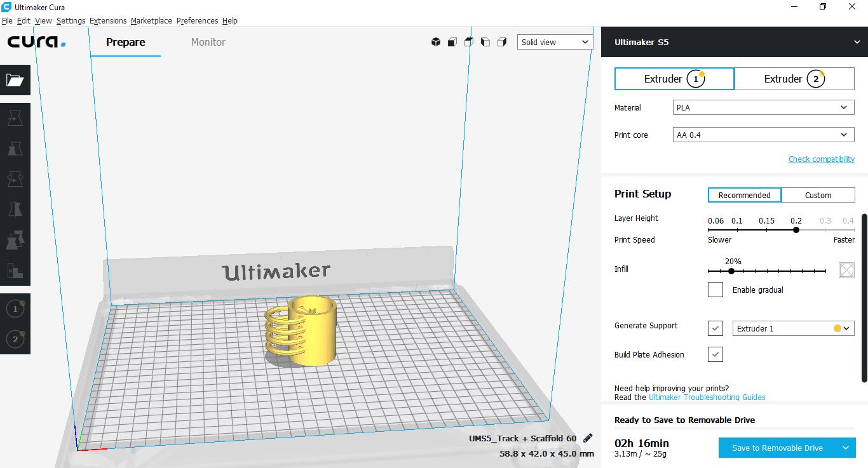Screen dimensions: 868x468
Task: Open the View menu
Action: (x=43, y=20)
